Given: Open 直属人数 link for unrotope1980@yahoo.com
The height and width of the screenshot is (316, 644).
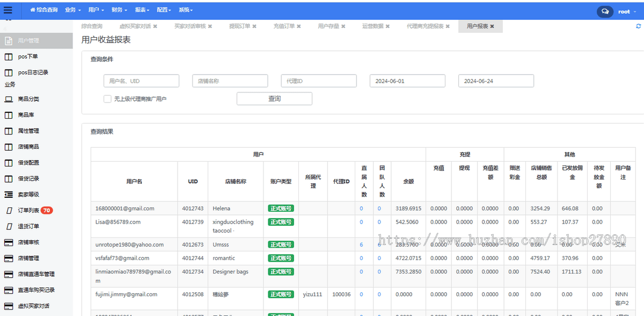Looking at the screenshot, I should (361, 245).
